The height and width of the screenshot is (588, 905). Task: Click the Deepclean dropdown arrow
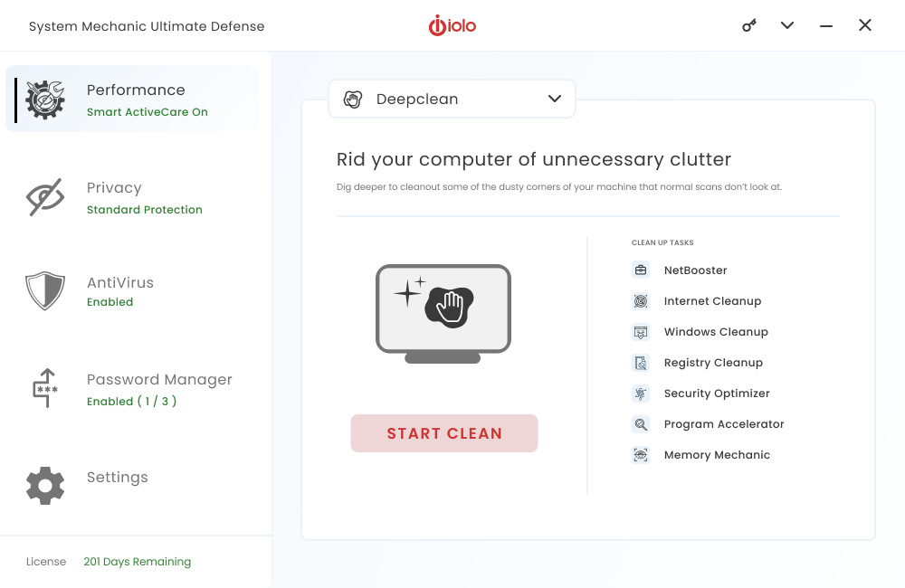click(555, 100)
